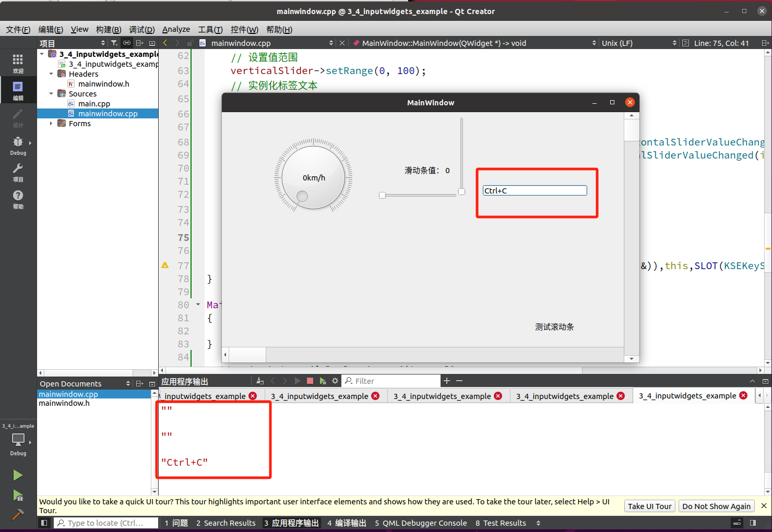This screenshot has height=532, width=772.
Task: Click the Type to locate search field
Action: tap(106, 523)
